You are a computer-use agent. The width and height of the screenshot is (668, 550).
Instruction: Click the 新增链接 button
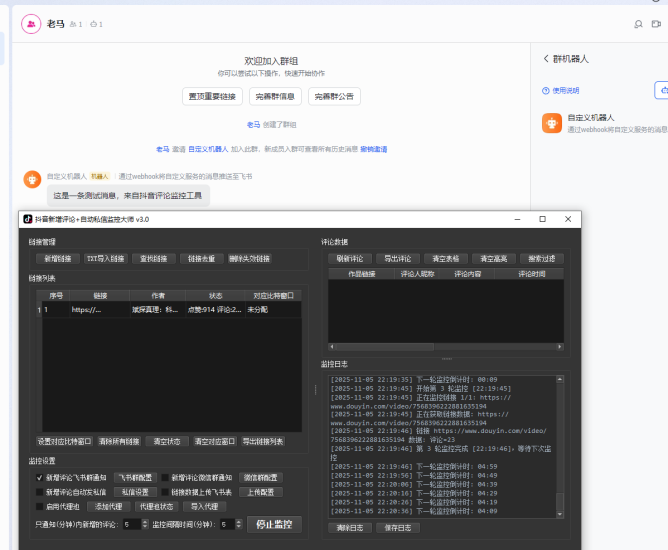point(58,259)
